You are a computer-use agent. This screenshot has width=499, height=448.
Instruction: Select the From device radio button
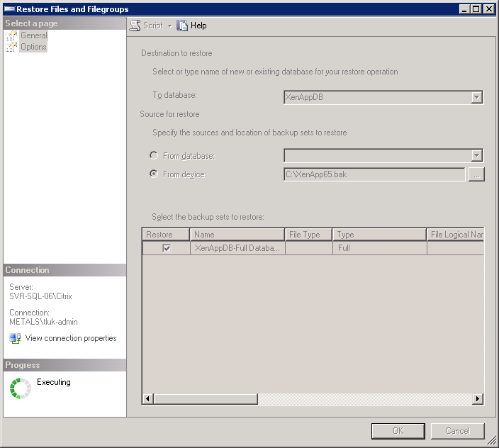154,174
